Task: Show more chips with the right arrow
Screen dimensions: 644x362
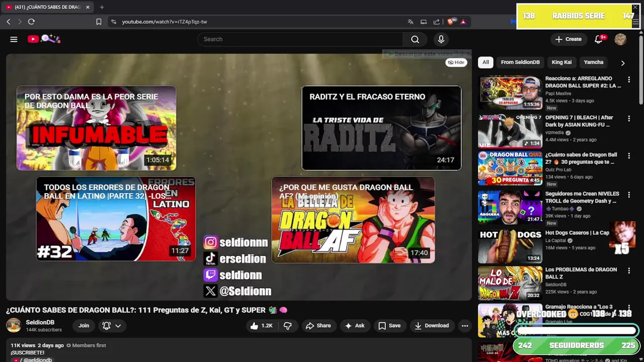Action: (623, 63)
